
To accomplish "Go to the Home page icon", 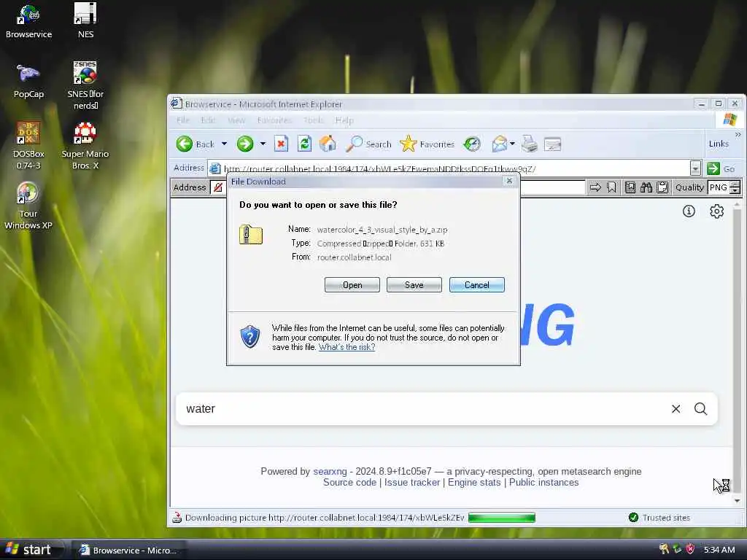I will tap(328, 144).
